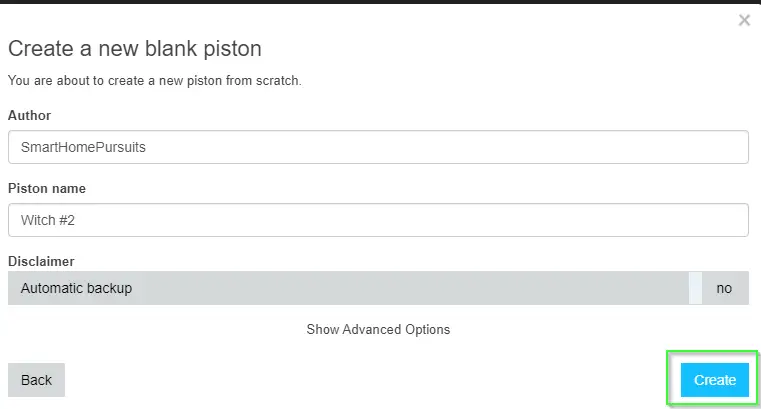Image resolution: width=761 pixels, height=409 pixels.
Task: Focus the Piston name input field
Action: tap(378, 220)
